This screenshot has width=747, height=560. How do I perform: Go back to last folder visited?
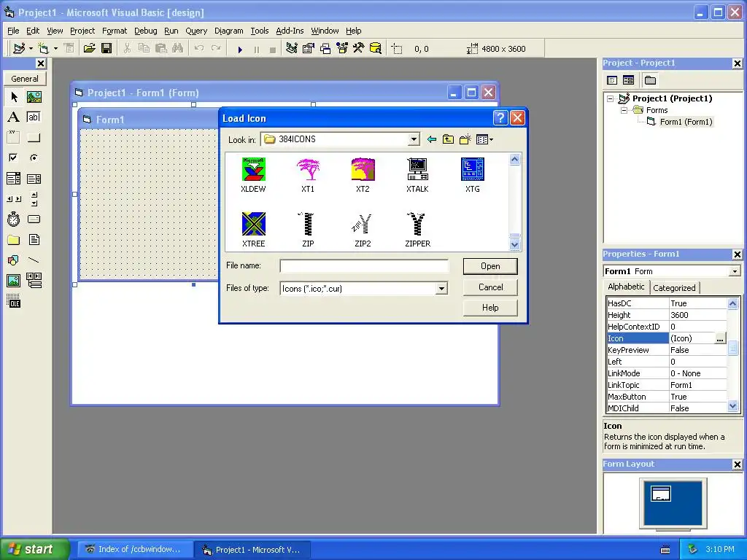pyautogui.click(x=432, y=139)
